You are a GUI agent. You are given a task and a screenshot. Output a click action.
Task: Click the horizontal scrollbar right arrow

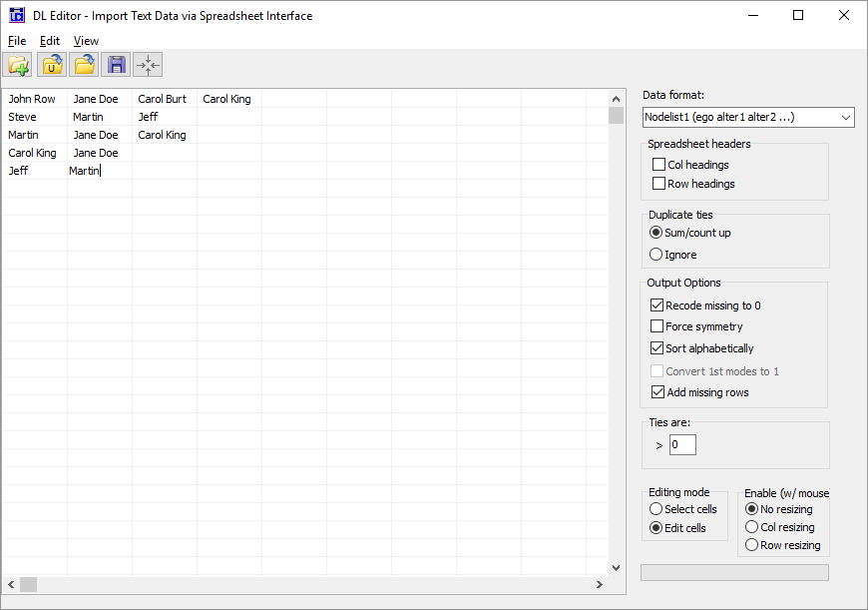[x=600, y=584]
